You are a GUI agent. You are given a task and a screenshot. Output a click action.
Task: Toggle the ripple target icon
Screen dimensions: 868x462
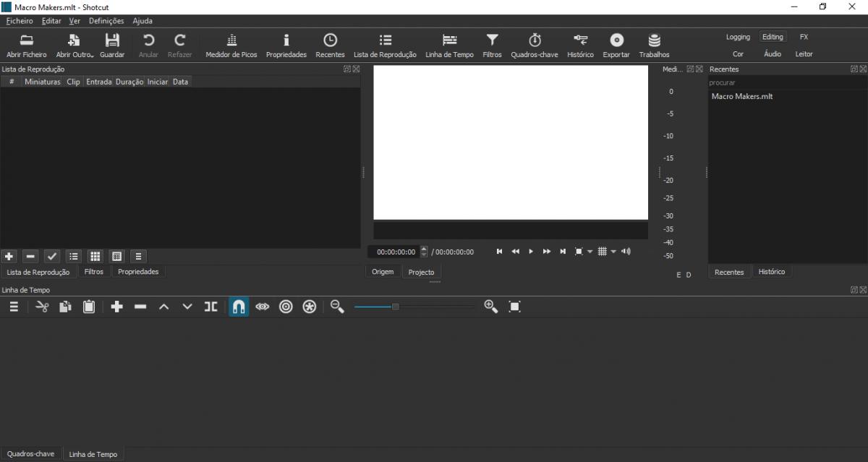pyautogui.click(x=286, y=307)
